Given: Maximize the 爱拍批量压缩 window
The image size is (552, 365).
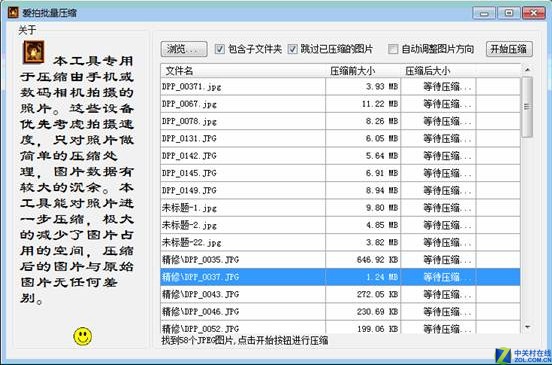Looking at the screenshot, I should click(x=509, y=13).
